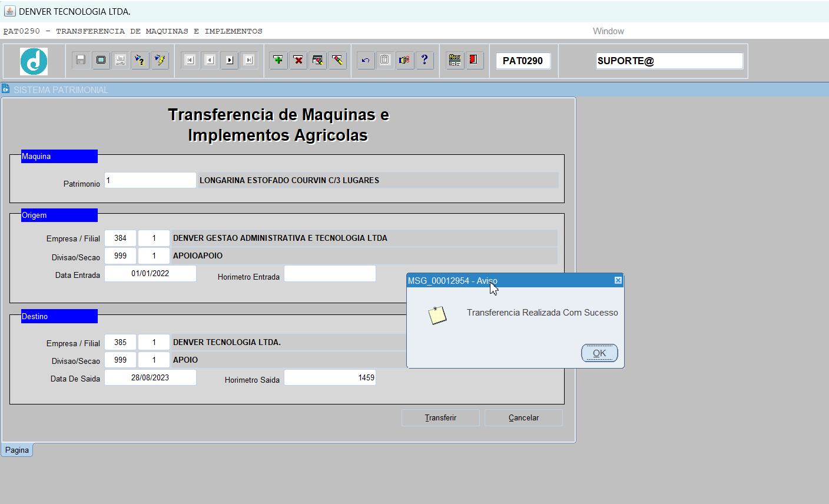Click the Origem Filial field next to 384

154,238
